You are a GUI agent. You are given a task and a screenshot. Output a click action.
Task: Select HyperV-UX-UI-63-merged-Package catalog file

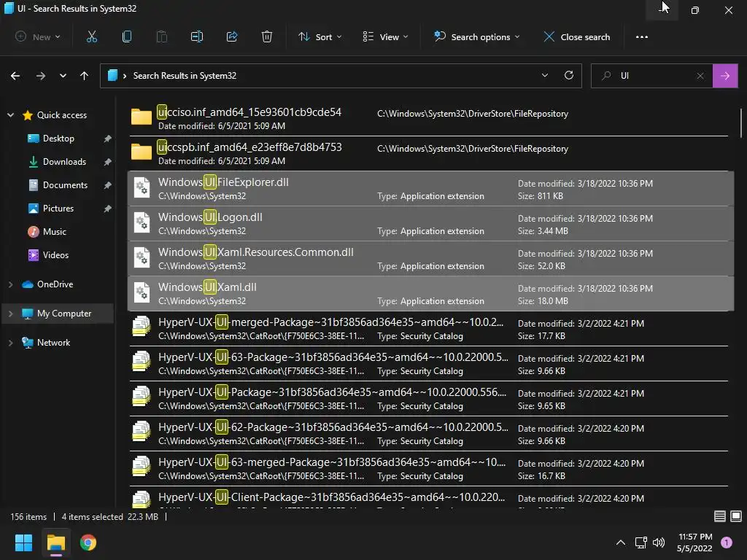coord(429,469)
